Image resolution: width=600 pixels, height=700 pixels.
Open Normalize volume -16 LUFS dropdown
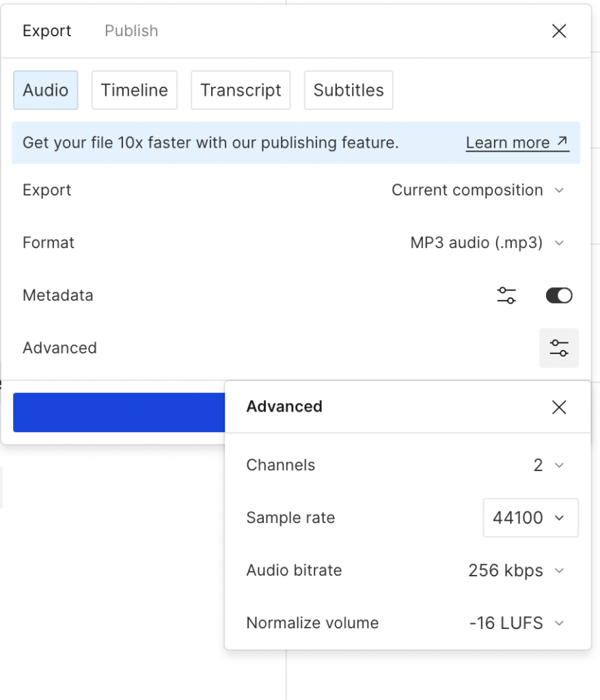516,623
